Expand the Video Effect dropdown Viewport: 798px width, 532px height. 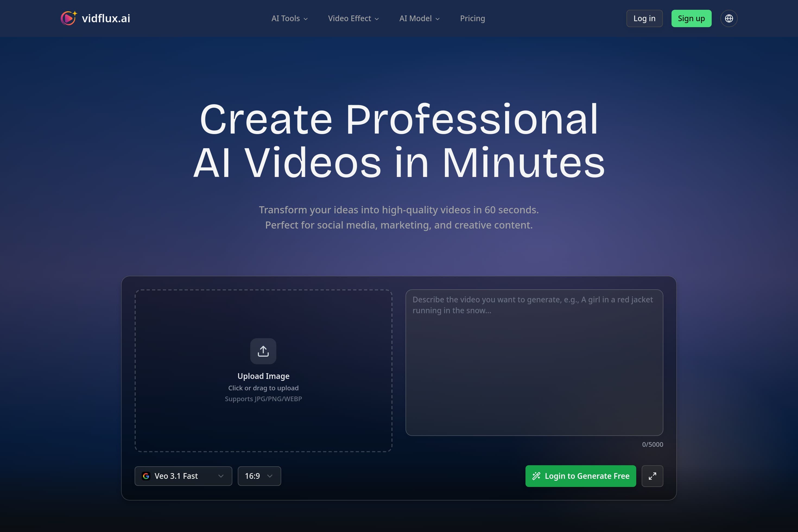pos(353,18)
